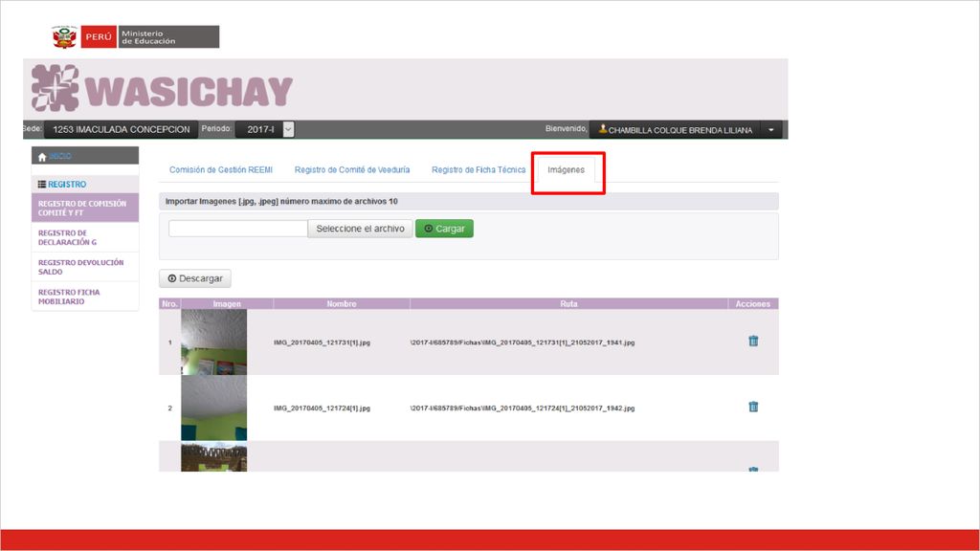Click the WASICHAY title text
This screenshot has height=551, width=980.
pyautogui.click(x=189, y=91)
